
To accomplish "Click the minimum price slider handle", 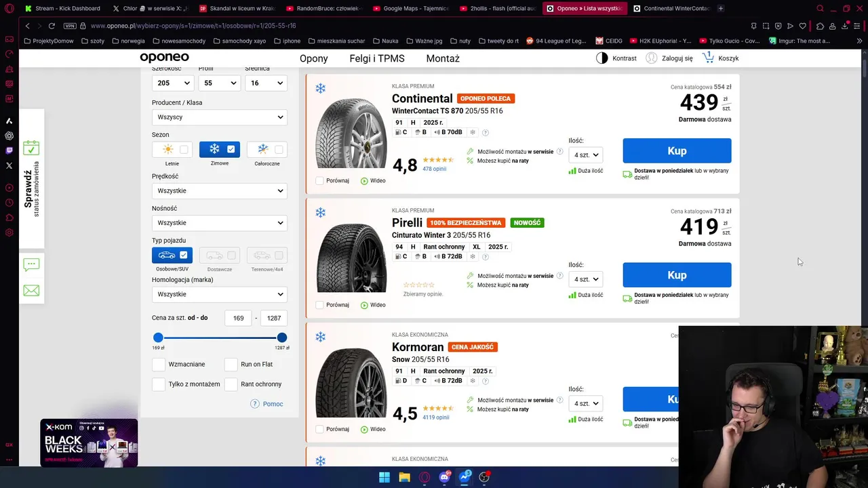I will tap(158, 338).
